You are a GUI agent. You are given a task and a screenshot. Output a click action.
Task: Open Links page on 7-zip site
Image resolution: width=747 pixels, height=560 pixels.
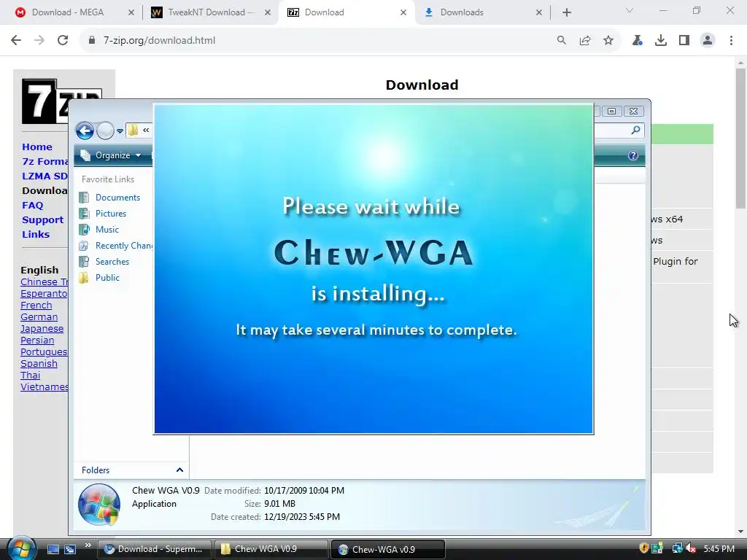tap(36, 234)
